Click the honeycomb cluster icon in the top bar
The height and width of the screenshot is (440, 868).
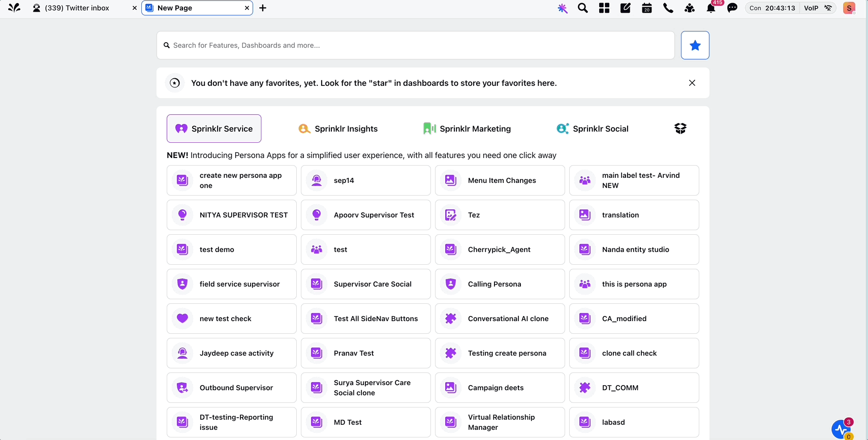click(x=690, y=8)
